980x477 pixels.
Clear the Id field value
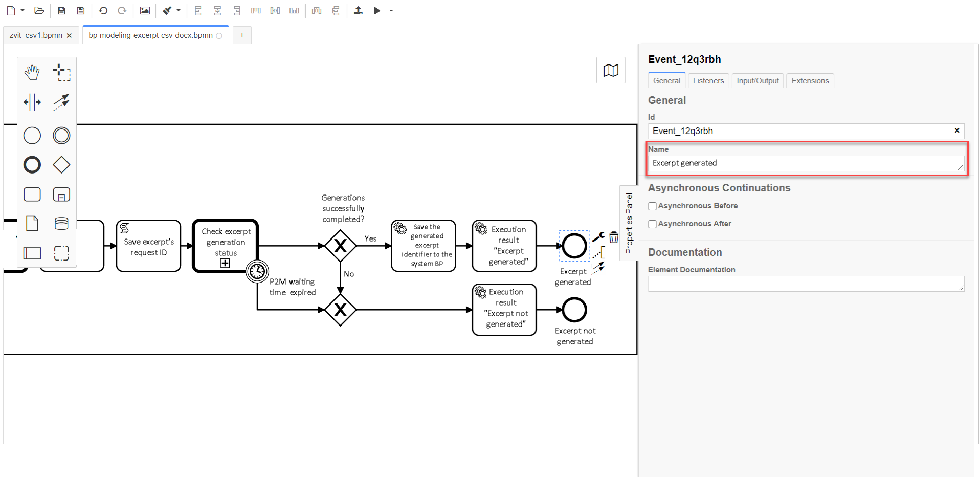pyautogui.click(x=957, y=131)
